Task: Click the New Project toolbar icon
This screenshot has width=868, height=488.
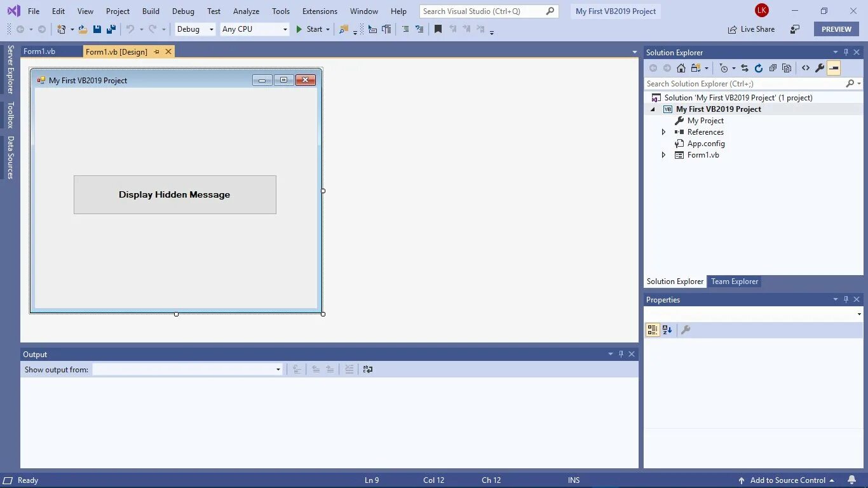Action: pos(62,29)
